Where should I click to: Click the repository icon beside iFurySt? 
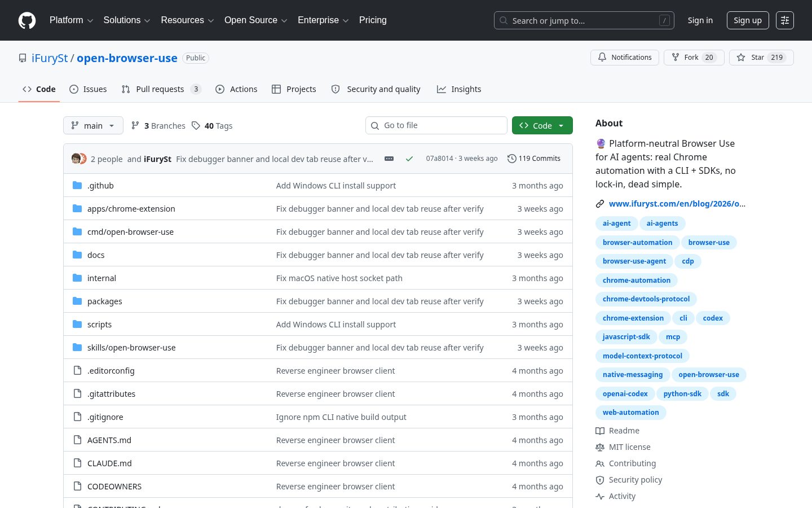coord(23,58)
